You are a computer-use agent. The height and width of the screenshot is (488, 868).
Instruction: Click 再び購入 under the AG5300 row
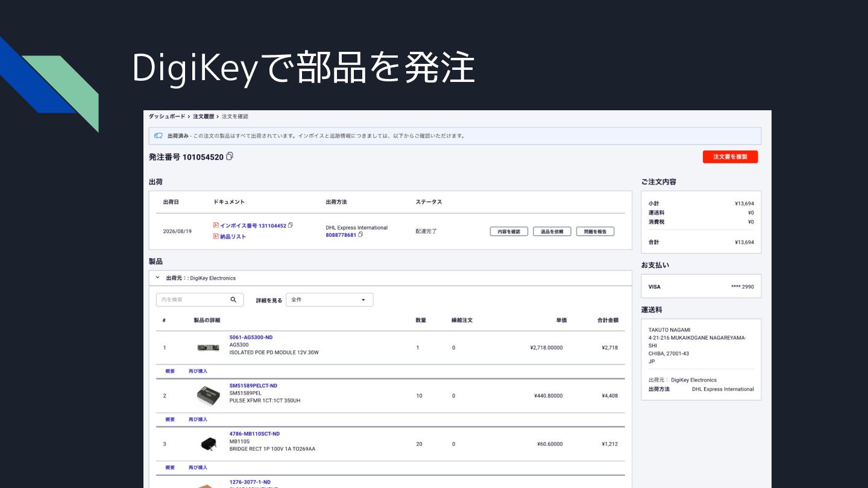coord(198,371)
